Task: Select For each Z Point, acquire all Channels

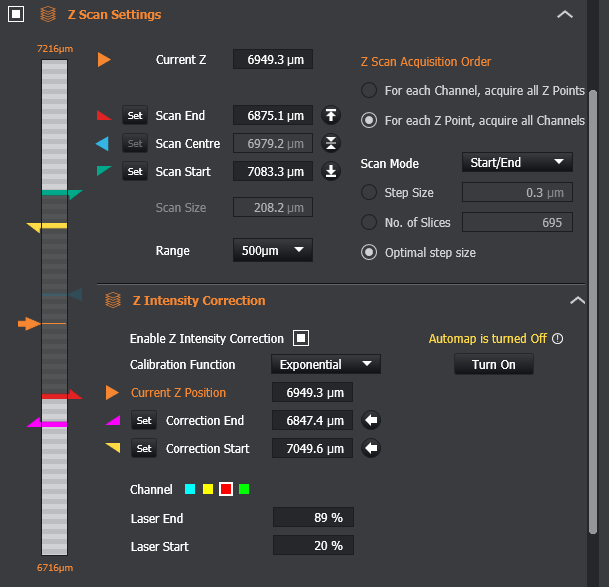Action: (369, 120)
